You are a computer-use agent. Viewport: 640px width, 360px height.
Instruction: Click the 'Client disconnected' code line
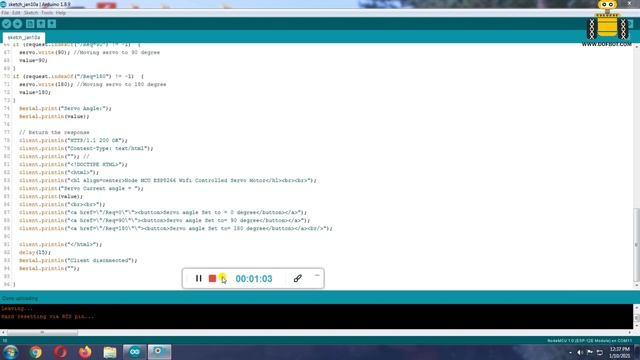tap(78, 260)
